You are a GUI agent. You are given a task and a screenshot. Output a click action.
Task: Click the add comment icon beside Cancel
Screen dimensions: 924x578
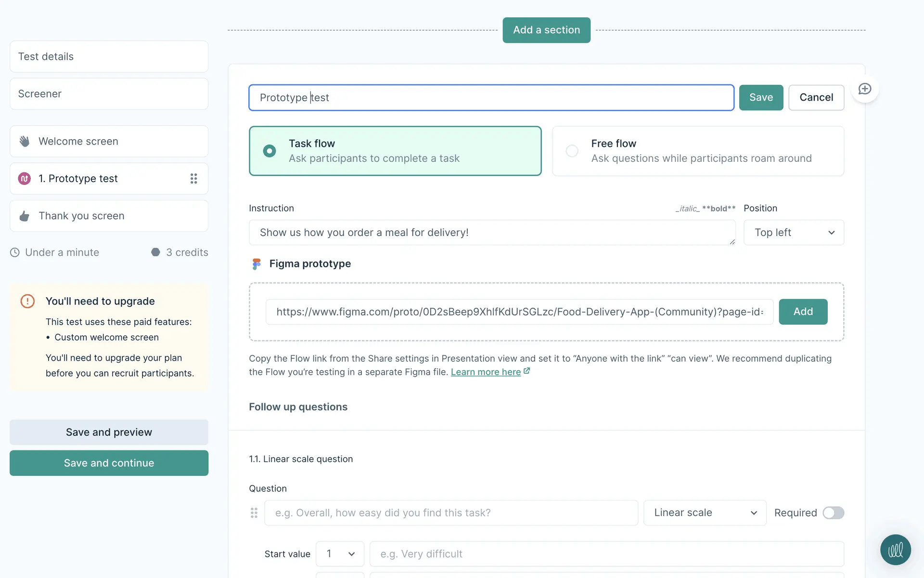864,89
